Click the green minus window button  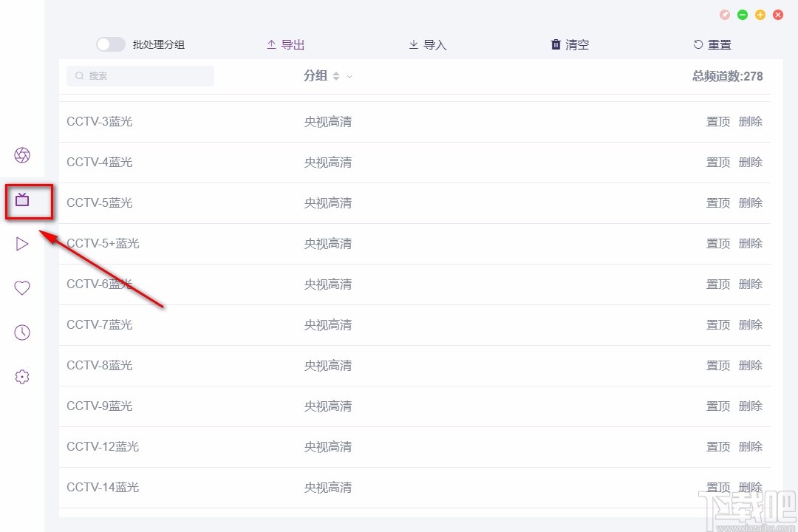[742, 14]
